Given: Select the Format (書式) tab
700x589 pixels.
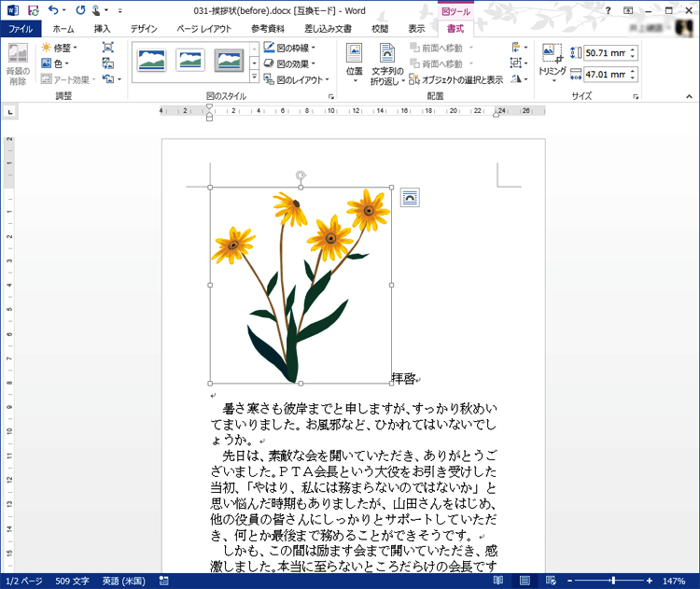Looking at the screenshot, I should coord(455,29).
